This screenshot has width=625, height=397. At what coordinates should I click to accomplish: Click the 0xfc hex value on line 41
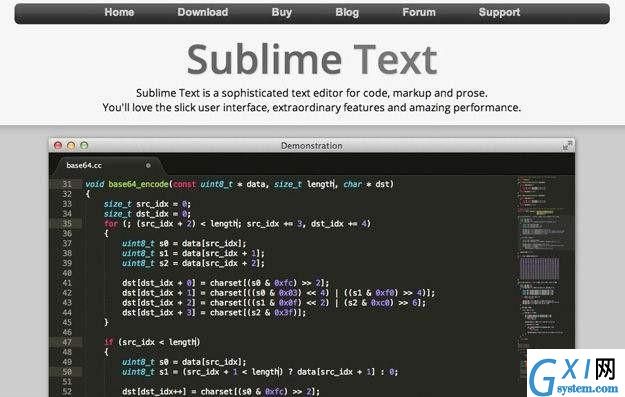tap(285, 283)
